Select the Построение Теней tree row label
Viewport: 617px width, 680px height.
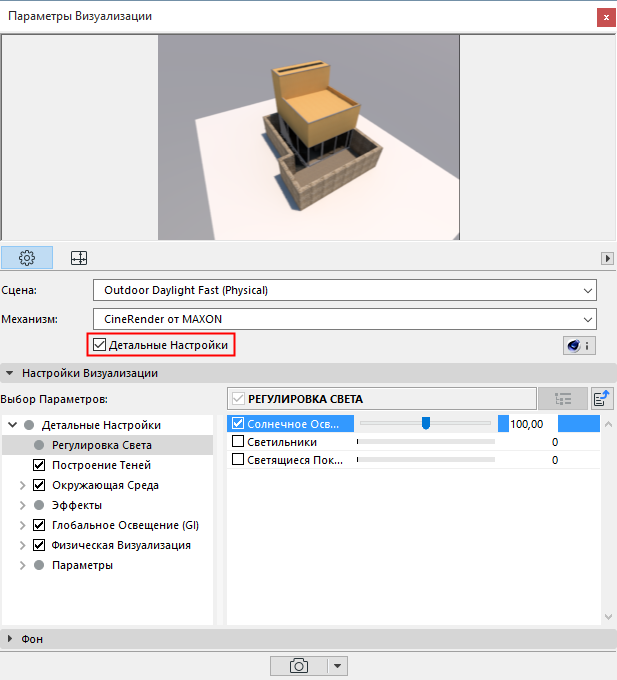click(x=101, y=465)
